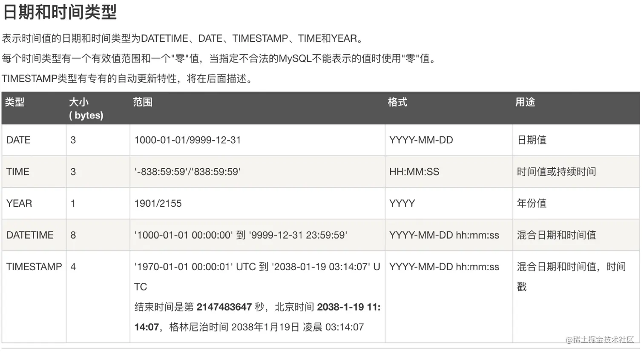Click the 大小 (bytes) column header

click(86, 108)
